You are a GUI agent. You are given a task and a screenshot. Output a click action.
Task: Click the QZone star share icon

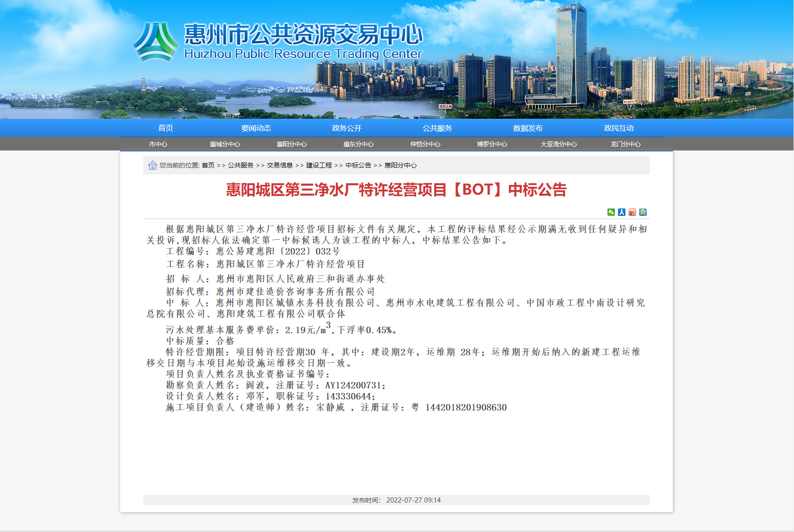[x=642, y=212]
